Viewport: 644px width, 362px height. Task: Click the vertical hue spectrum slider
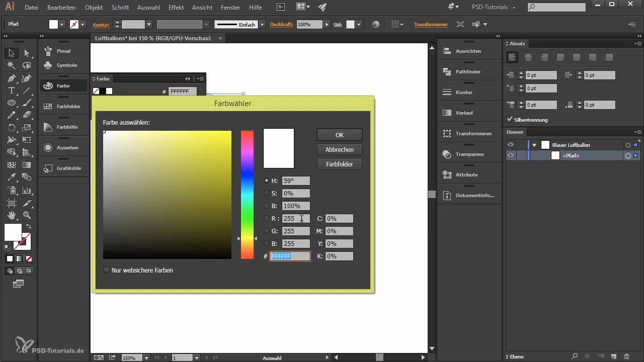[247, 195]
